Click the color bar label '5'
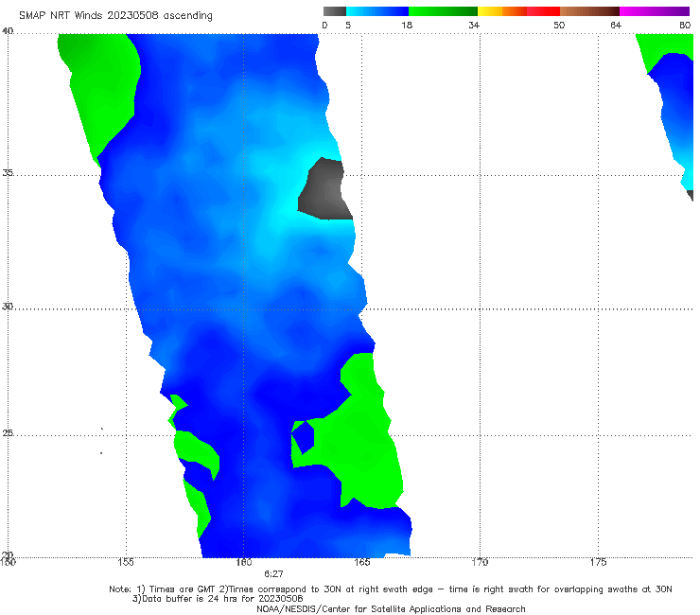This screenshot has height=615, width=700. pos(348,26)
